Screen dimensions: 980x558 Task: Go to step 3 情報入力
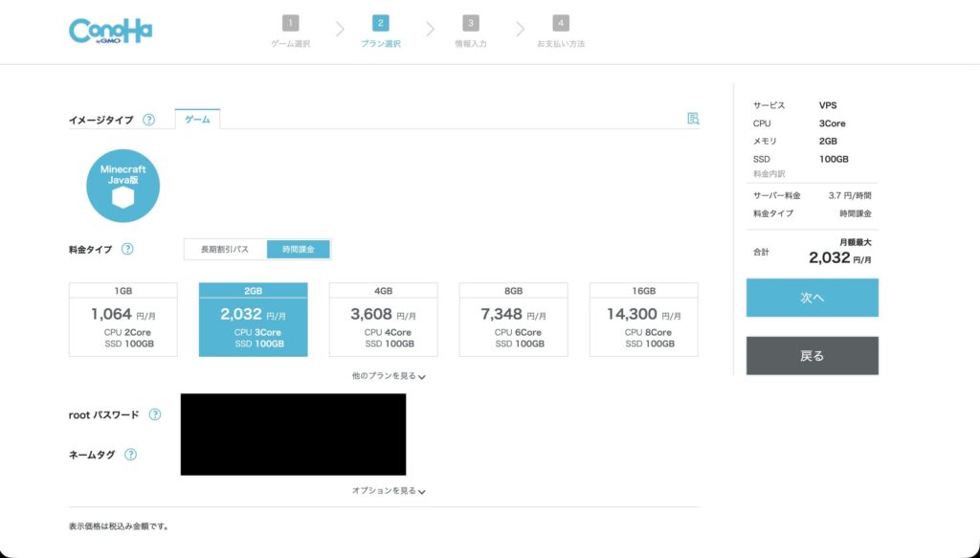click(x=471, y=32)
